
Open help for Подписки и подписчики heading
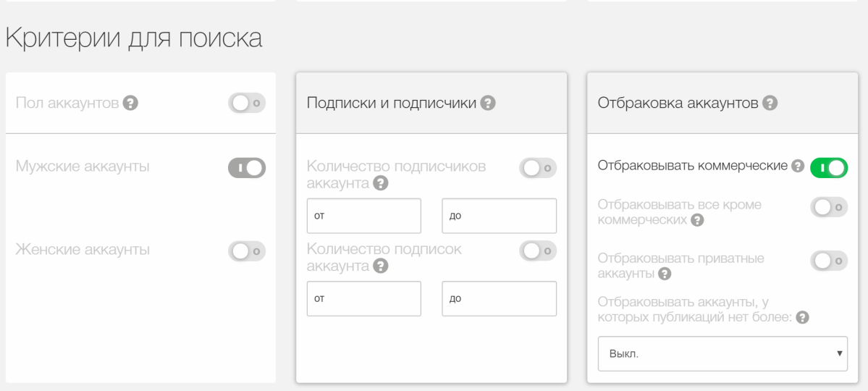point(488,104)
